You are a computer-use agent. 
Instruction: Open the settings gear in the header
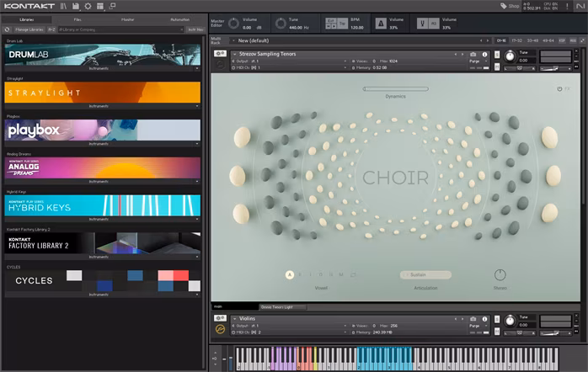click(x=88, y=6)
